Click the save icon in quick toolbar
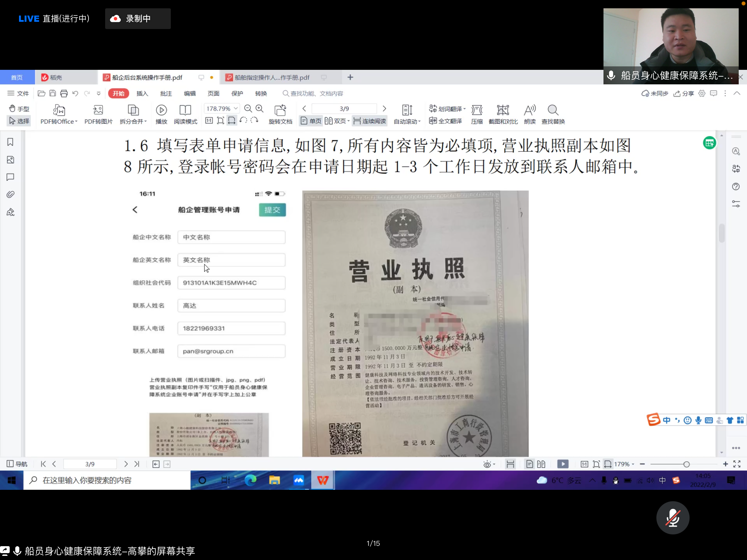747x560 pixels. tap(53, 93)
